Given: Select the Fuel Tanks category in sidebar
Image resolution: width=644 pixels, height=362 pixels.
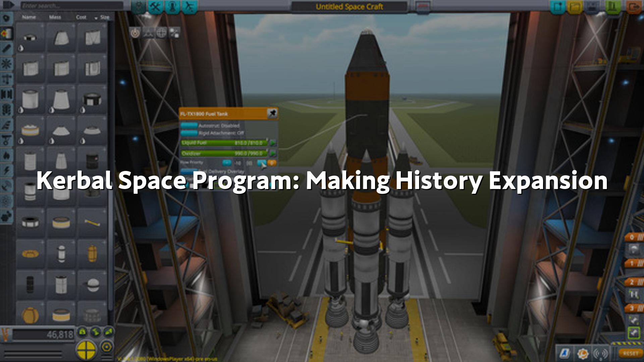Looking at the screenshot, I should pyautogui.click(x=6, y=34).
